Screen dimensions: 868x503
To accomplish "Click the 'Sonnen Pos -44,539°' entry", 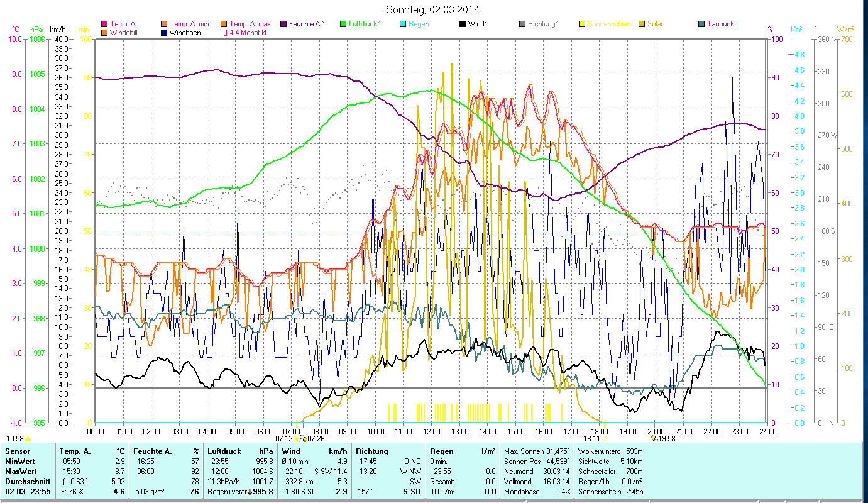I will pos(537,462).
